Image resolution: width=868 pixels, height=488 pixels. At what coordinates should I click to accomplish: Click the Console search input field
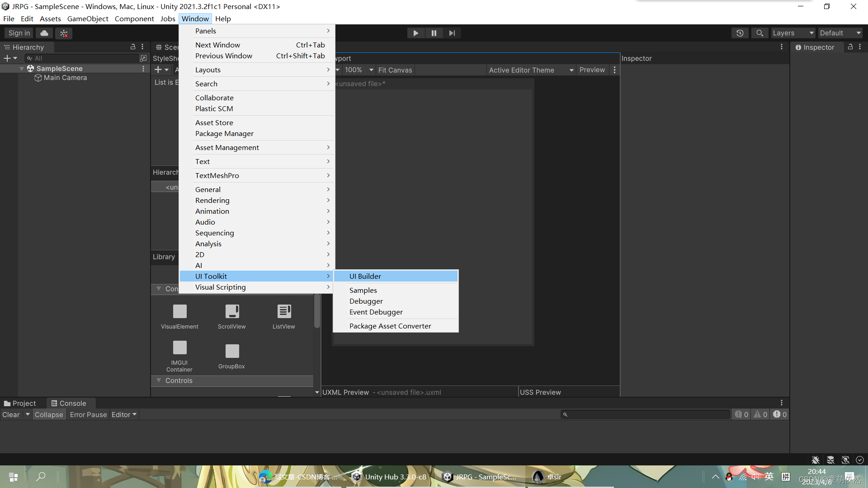[x=644, y=414]
